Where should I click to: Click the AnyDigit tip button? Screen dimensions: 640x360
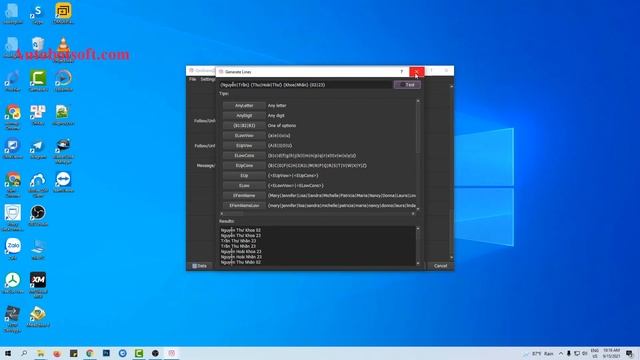pyautogui.click(x=244, y=116)
